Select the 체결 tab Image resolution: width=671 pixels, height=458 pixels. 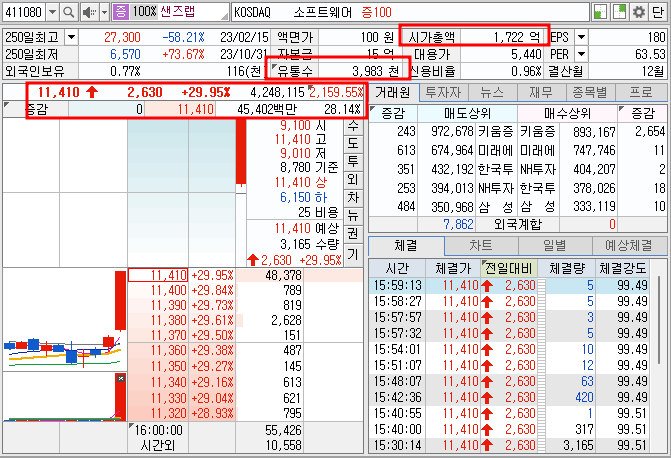(x=406, y=246)
